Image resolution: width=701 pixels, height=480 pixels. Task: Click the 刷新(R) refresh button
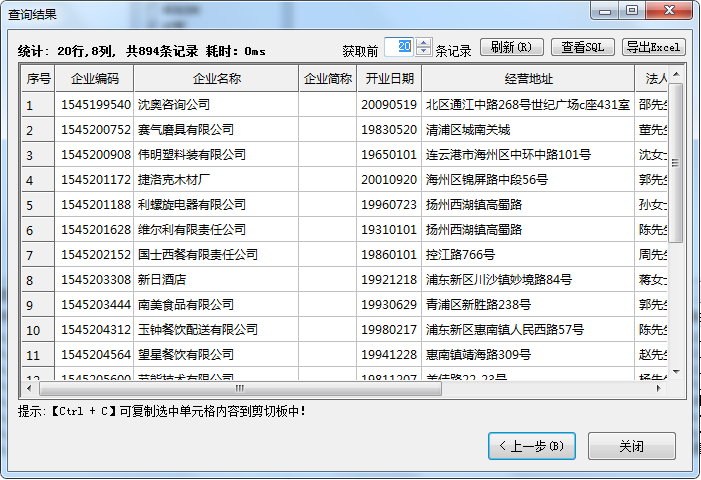[512, 47]
